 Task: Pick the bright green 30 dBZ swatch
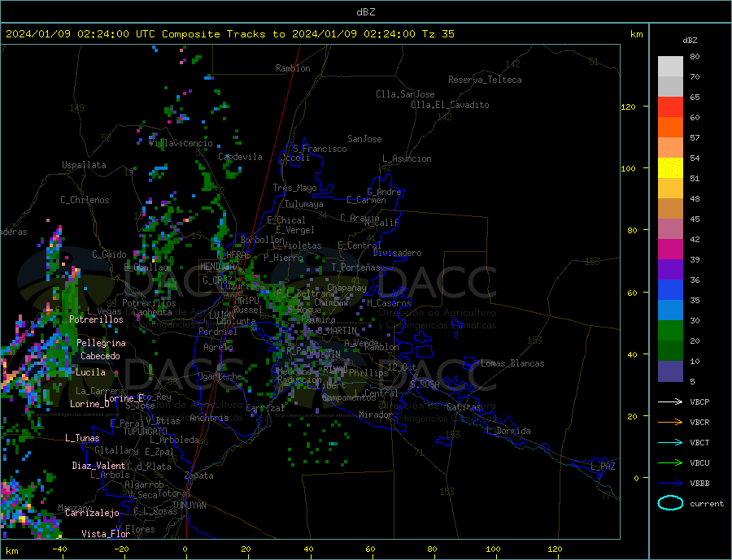click(670, 331)
